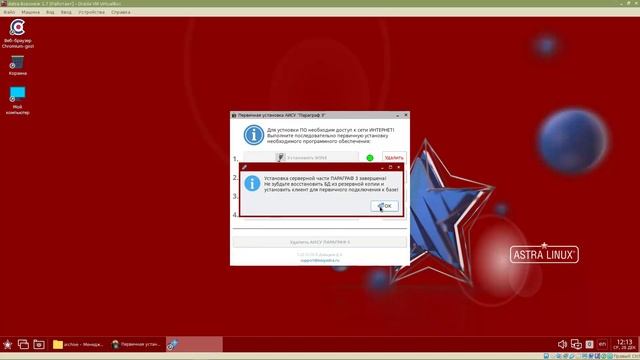Click the en keyboard layout indicator
Image resolution: width=640 pixels, height=360 pixels.
602,344
